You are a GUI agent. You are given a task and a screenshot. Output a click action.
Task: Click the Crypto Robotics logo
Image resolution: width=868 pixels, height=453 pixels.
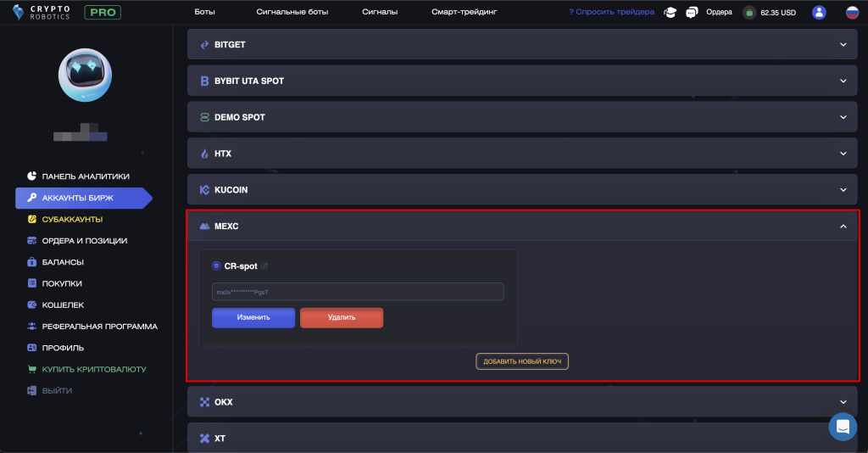41,13
